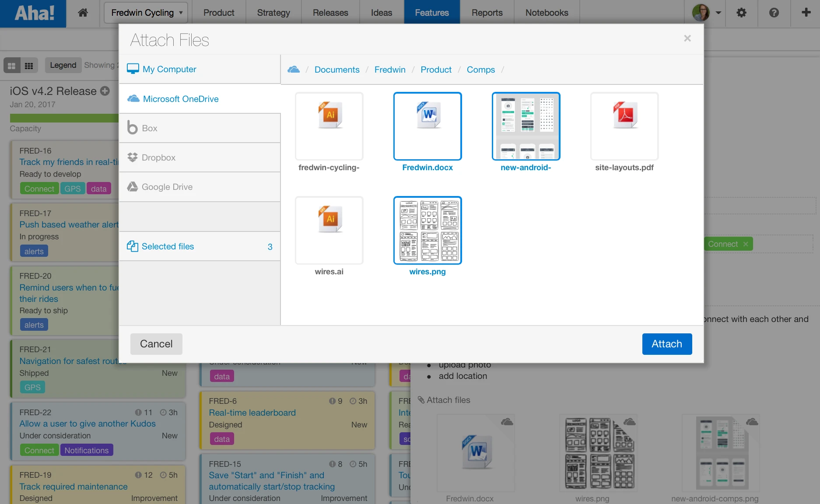Click the Aha! logo

(33, 14)
